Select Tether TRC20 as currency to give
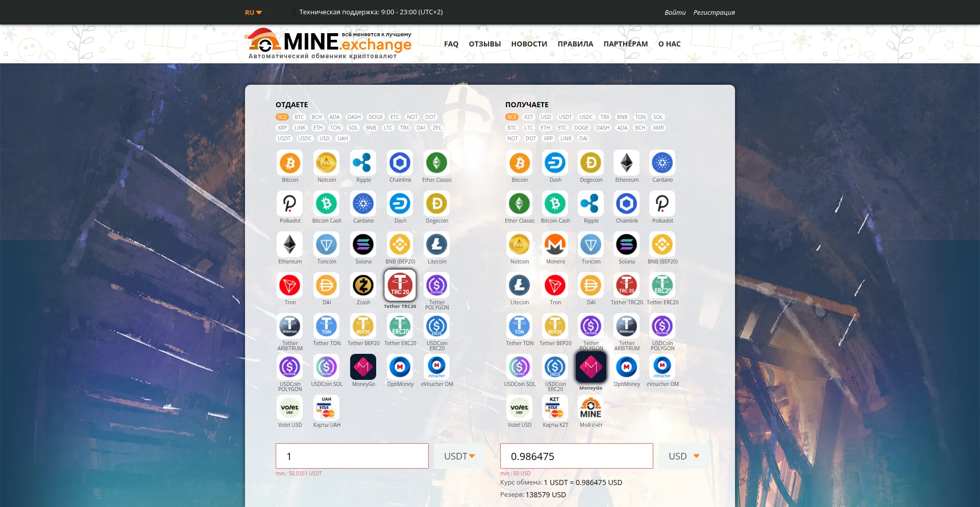 tap(400, 286)
